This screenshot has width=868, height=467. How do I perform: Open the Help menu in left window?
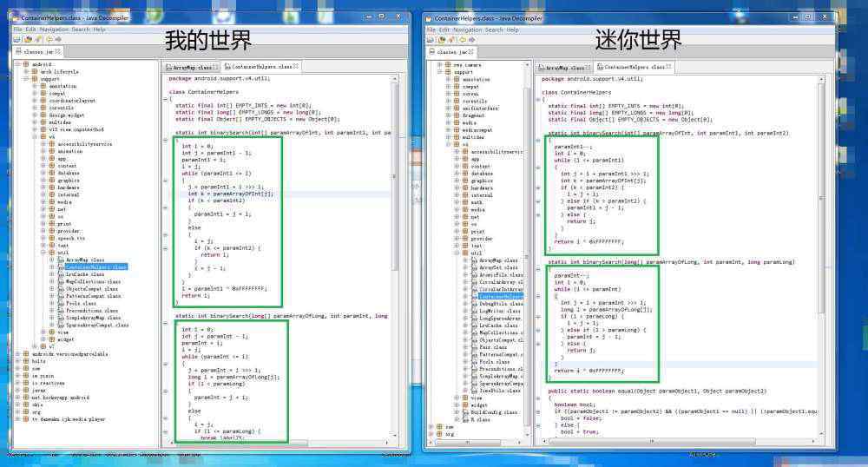(x=99, y=29)
